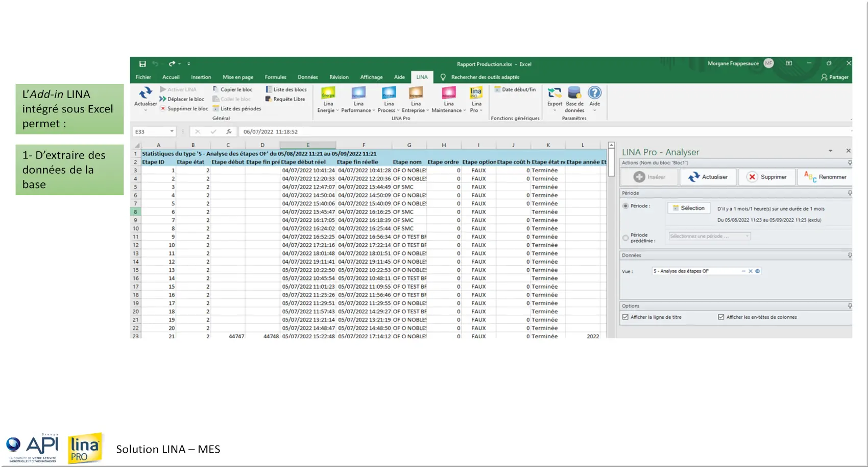Screen dimensions: 868x467
Task: Open Lina Entreprise dropdown
Action: [416, 100]
